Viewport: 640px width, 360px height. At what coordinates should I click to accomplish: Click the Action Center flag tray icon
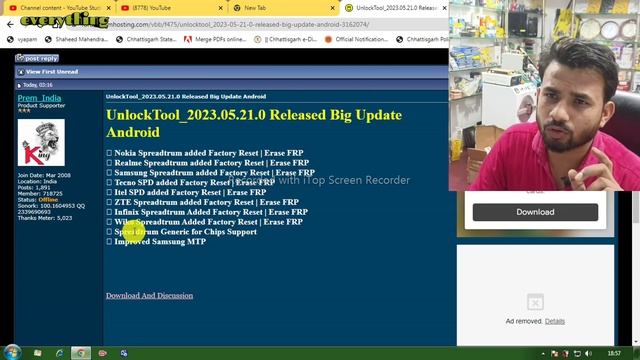pyautogui.click(x=554, y=353)
